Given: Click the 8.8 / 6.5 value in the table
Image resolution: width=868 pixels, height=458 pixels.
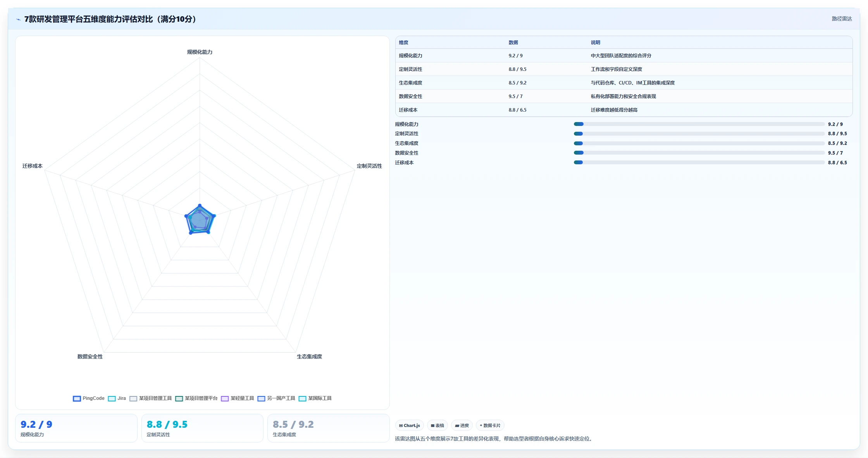Looking at the screenshot, I should coord(517,110).
